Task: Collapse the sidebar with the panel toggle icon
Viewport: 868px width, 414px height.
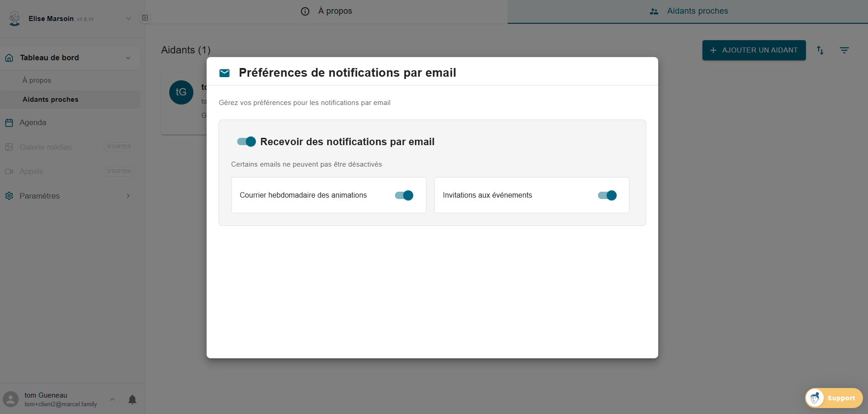Action: (x=145, y=17)
